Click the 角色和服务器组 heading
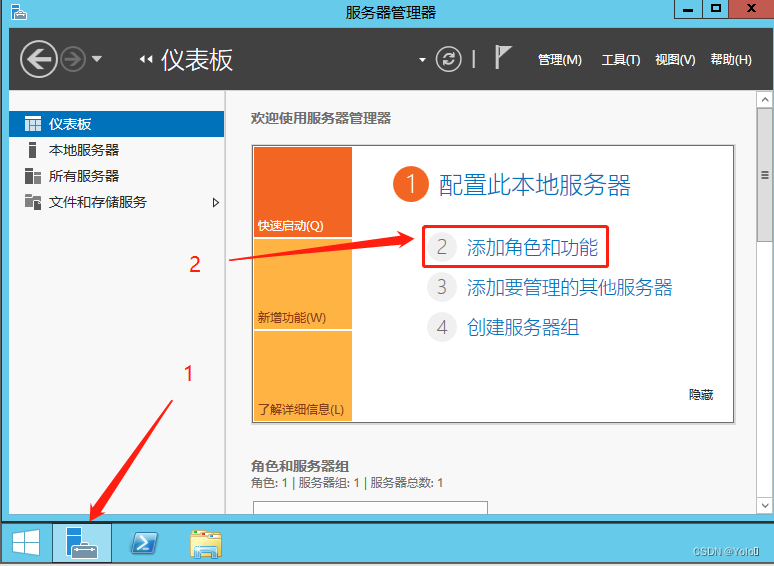This screenshot has height=566, width=774. pos(300,466)
